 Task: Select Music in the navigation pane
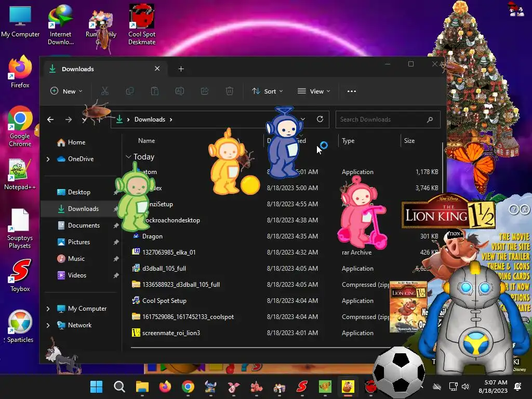tap(76, 259)
